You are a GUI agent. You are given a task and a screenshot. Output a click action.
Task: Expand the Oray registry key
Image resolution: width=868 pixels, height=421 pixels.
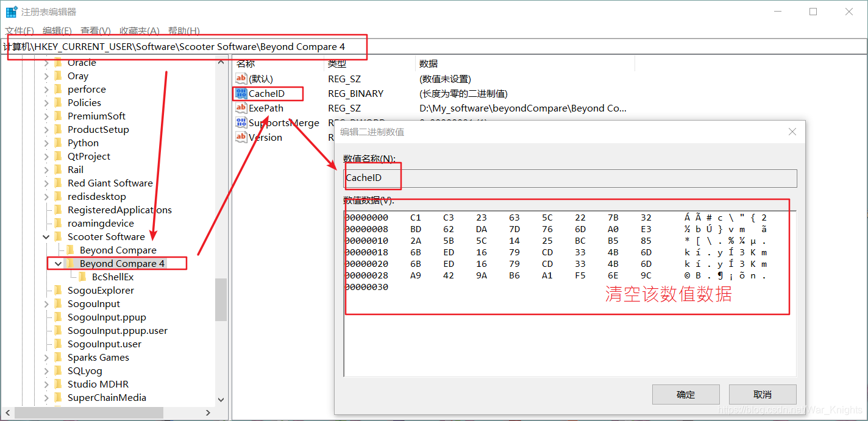46,76
